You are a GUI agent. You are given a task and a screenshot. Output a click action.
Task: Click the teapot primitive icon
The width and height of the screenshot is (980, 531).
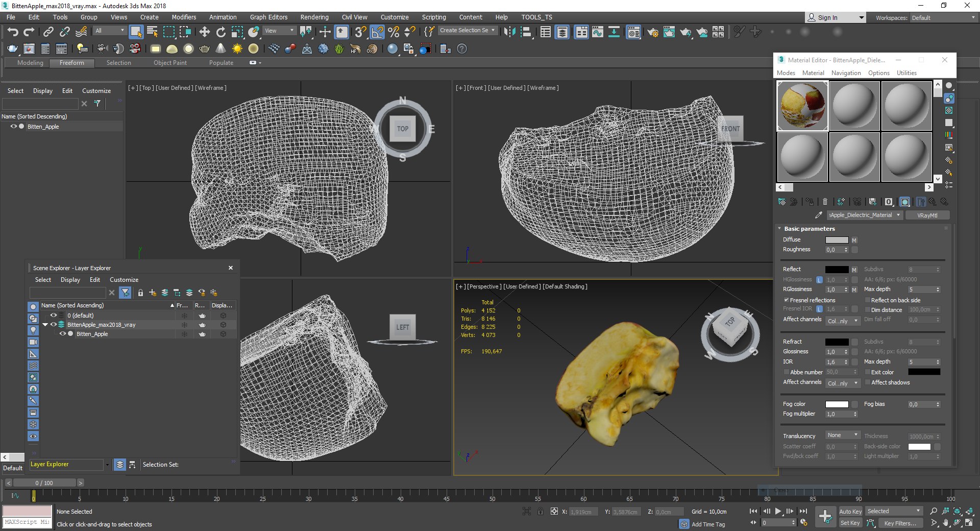[x=205, y=49]
